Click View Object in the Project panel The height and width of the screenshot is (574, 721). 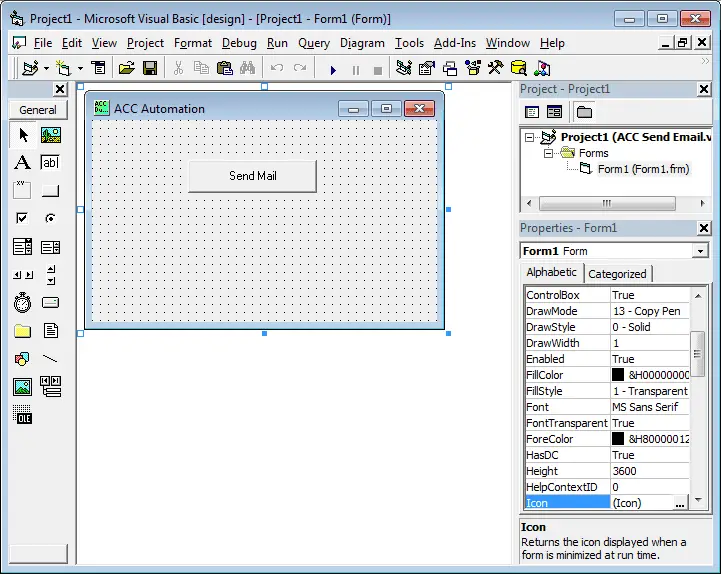[555, 112]
